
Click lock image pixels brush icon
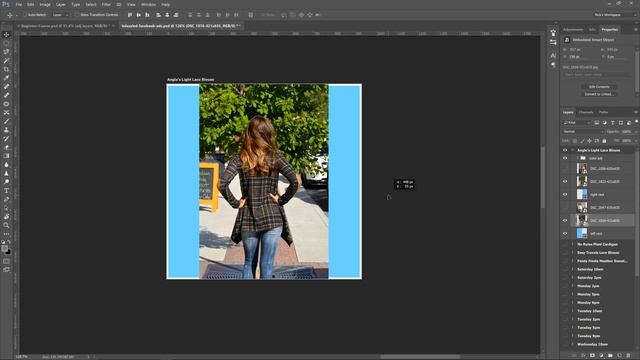pyautogui.click(x=582, y=141)
